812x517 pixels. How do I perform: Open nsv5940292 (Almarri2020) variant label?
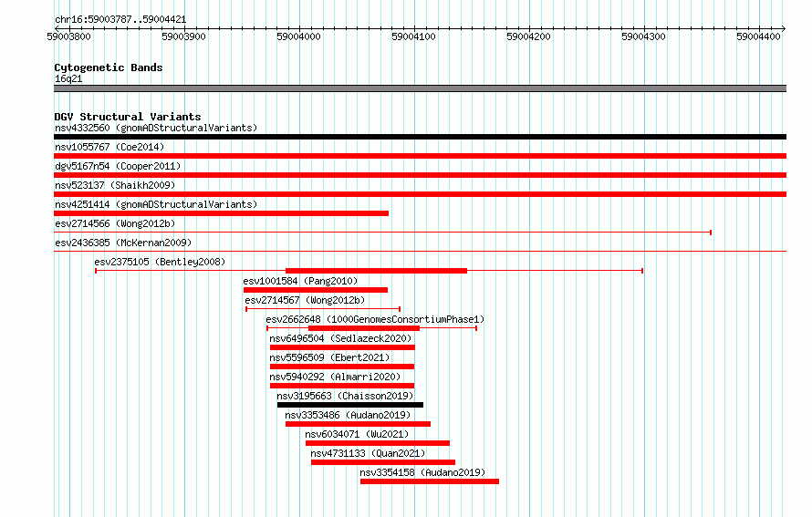point(335,377)
